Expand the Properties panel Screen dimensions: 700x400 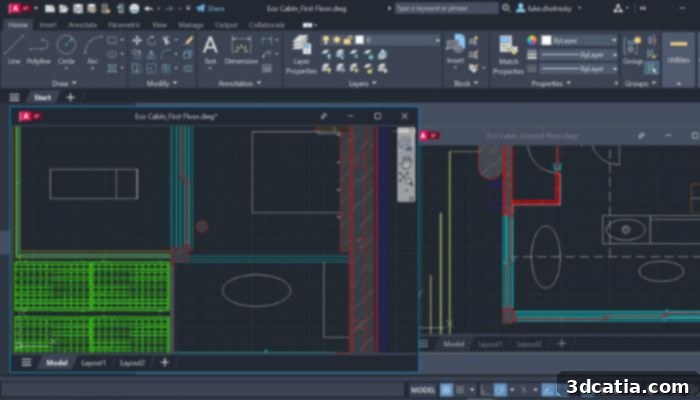551,83
